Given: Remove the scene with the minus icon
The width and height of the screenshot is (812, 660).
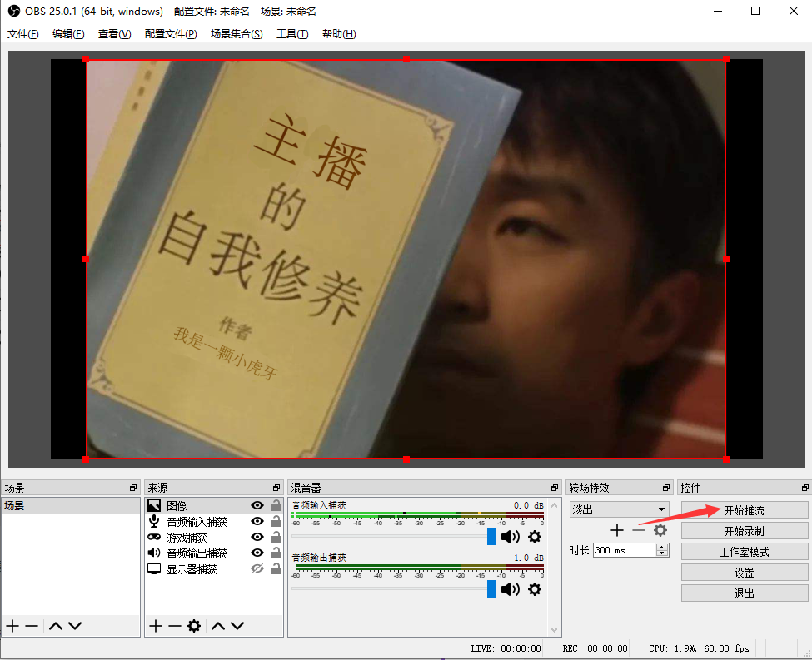Looking at the screenshot, I should (32, 626).
